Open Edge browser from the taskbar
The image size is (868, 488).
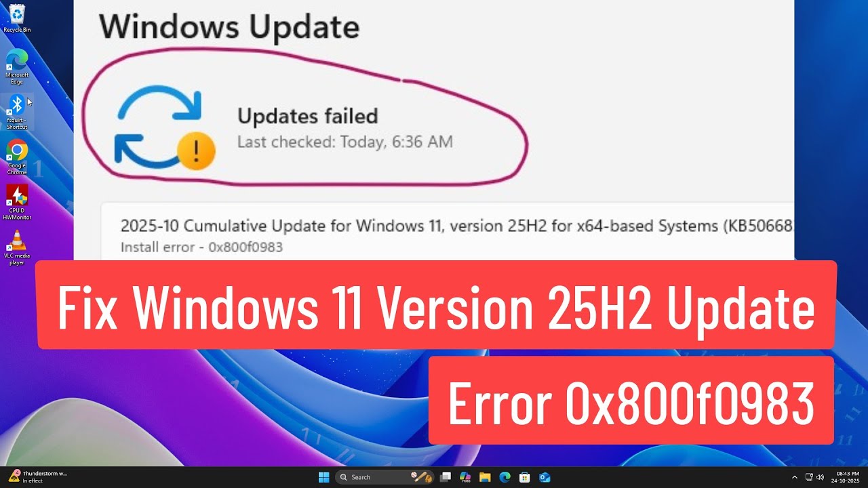click(x=505, y=477)
